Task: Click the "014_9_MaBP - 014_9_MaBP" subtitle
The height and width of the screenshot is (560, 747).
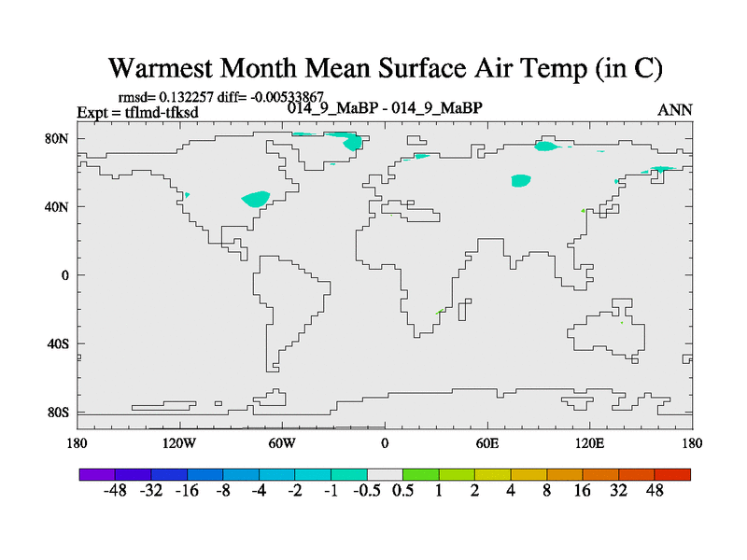Action: click(x=385, y=108)
